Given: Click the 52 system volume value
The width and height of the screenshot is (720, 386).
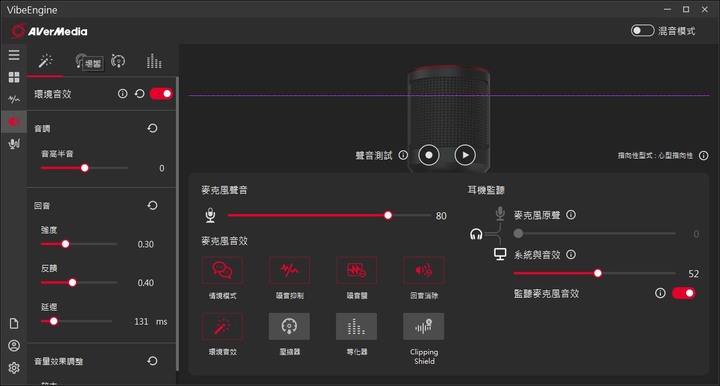Looking at the screenshot, I should (x=693, y=274).
